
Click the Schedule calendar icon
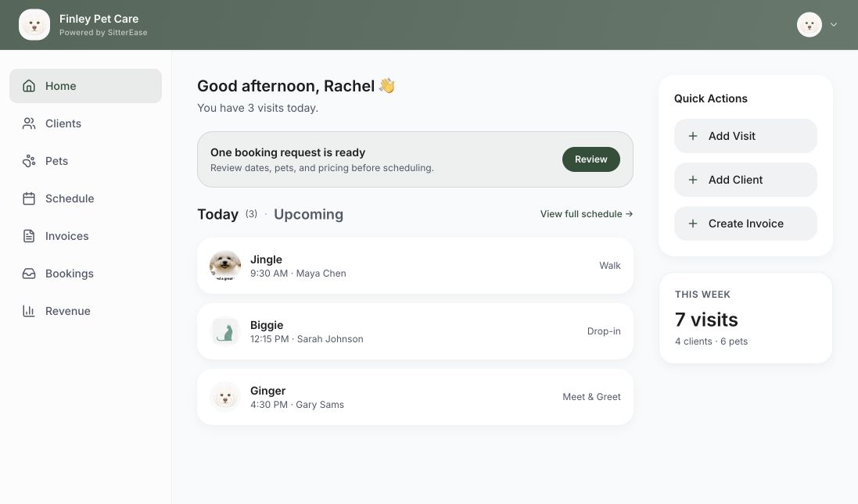[x=29, y=198]
